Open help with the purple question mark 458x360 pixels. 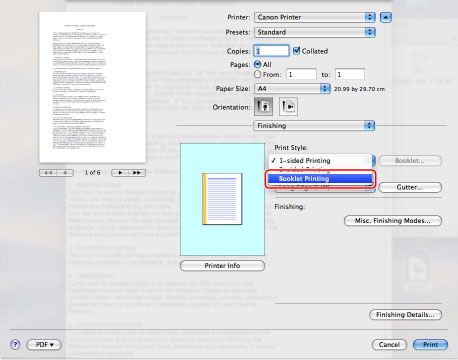15,345
